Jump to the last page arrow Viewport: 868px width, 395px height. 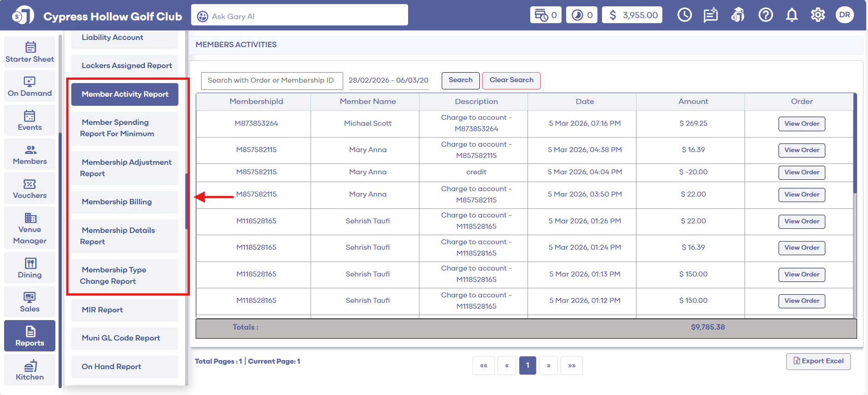pos(572,365)
